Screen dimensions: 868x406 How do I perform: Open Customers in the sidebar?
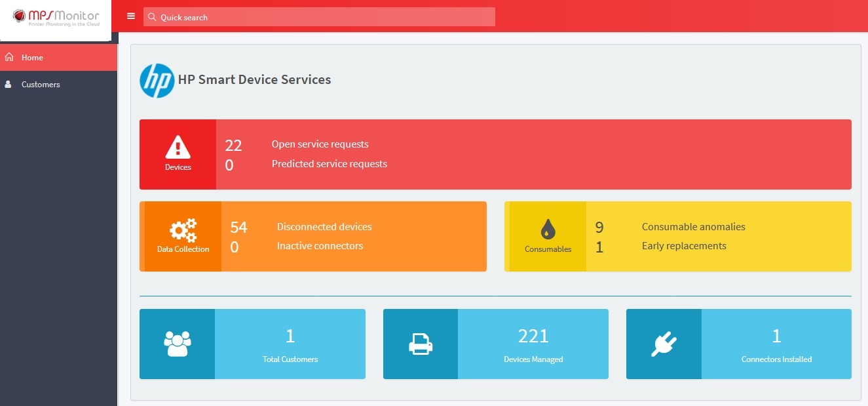41,85
